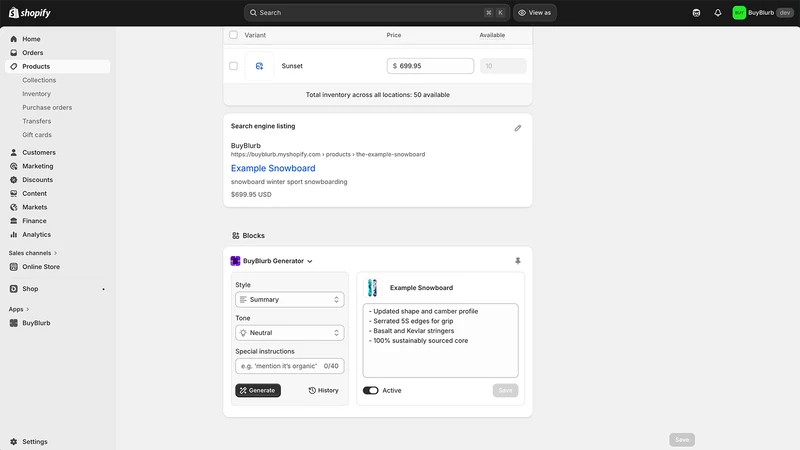Screen dimensions: 800x450
Task: Click the '$699.95 USD' listing price text
Action: coord(251,194)
